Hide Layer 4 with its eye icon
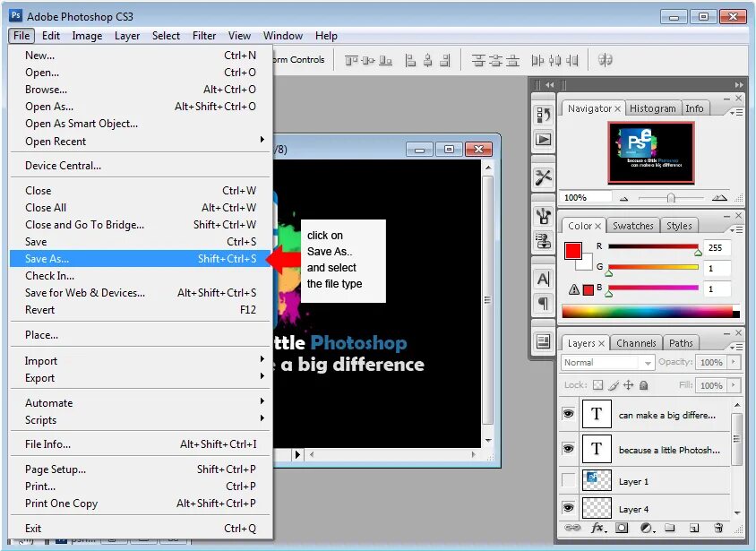 (569, 508)
